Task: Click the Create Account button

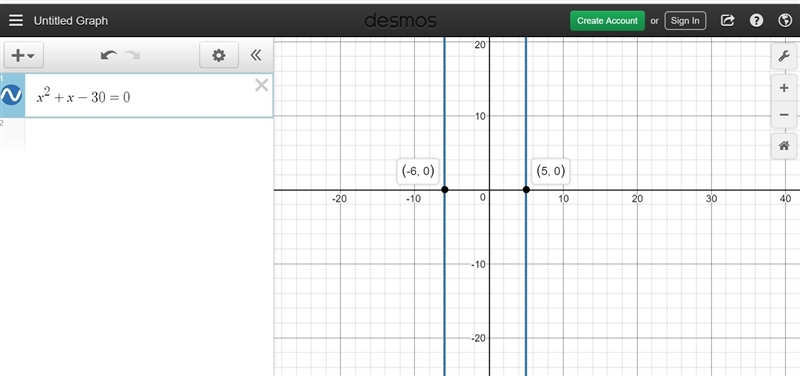Action: 607,21
